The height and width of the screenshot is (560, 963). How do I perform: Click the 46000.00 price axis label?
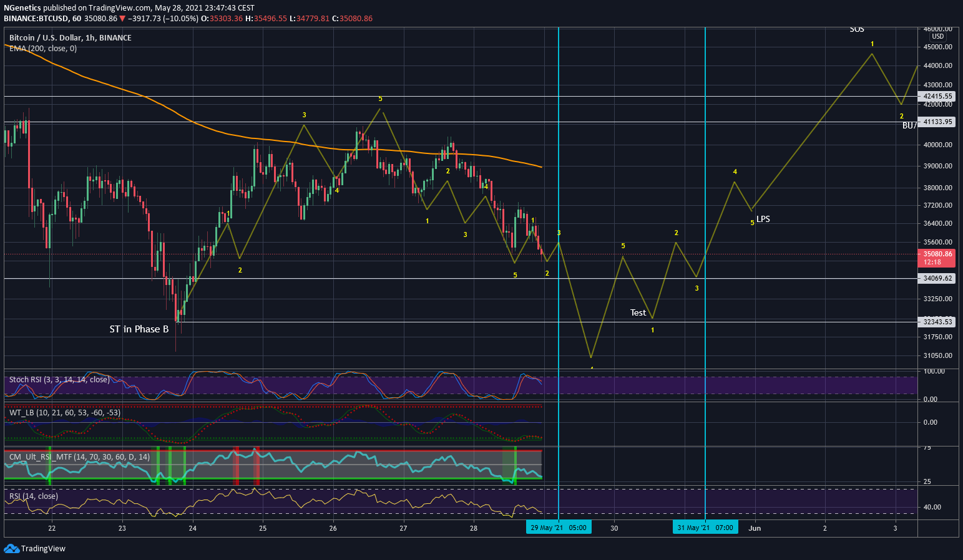coord(938,29)
